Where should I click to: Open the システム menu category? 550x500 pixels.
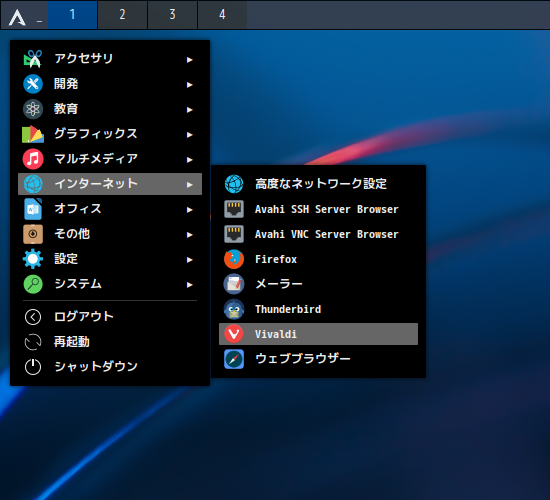(x=110, y=284)
